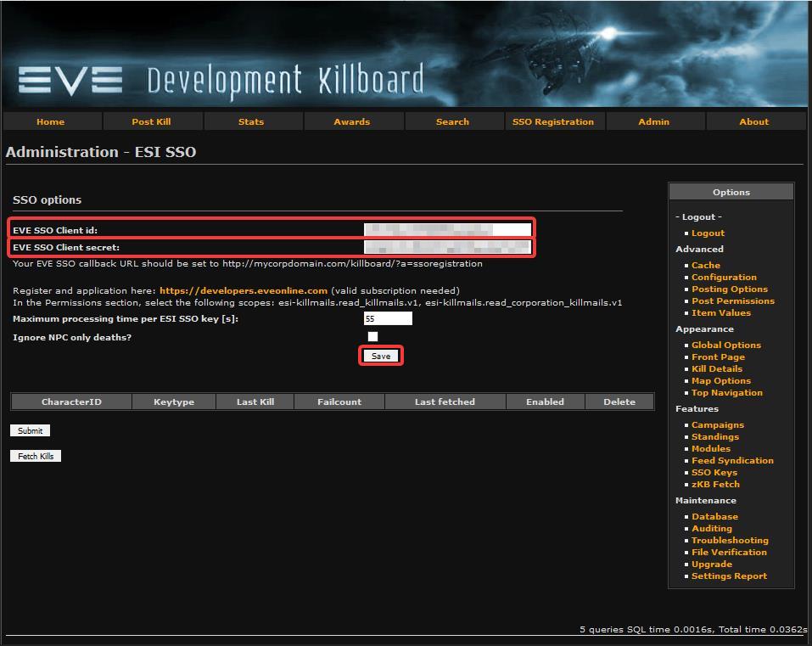The image size is (812, 646).
Task: Click the Maintenance section label
Action: (706, 501)
